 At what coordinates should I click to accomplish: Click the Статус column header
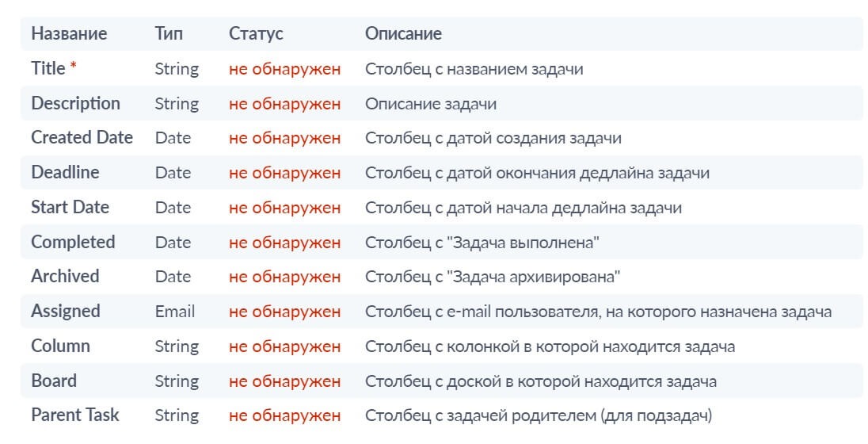(256, 34)
